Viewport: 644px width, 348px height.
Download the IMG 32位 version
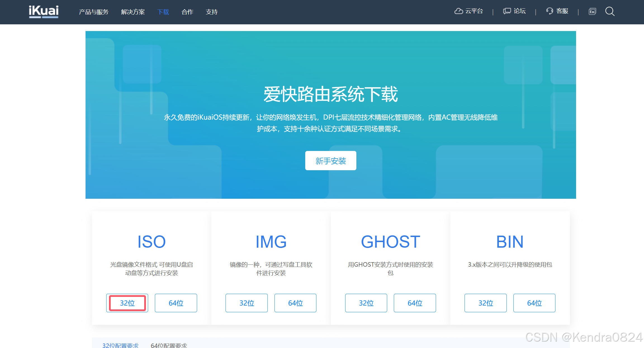[247, 303]
